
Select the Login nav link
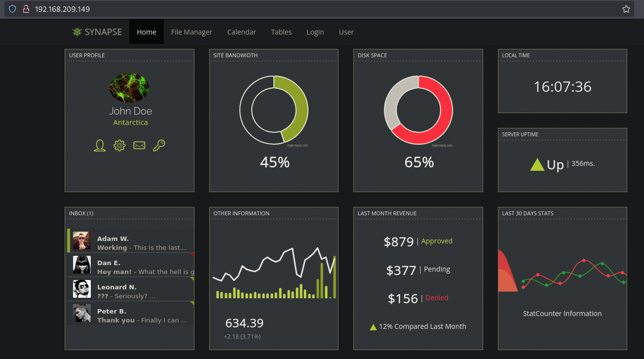tap(315, 32)
